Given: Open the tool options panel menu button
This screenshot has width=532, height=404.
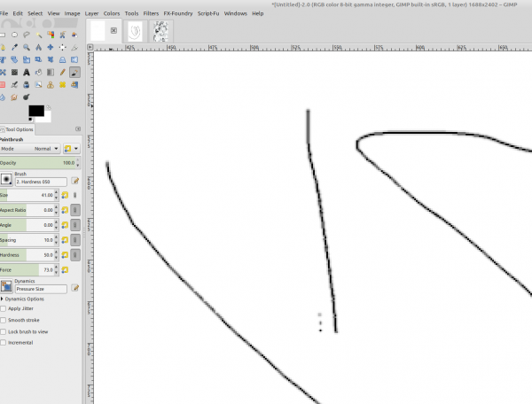Looking at the screenshot, I should [x=78, y=128].
